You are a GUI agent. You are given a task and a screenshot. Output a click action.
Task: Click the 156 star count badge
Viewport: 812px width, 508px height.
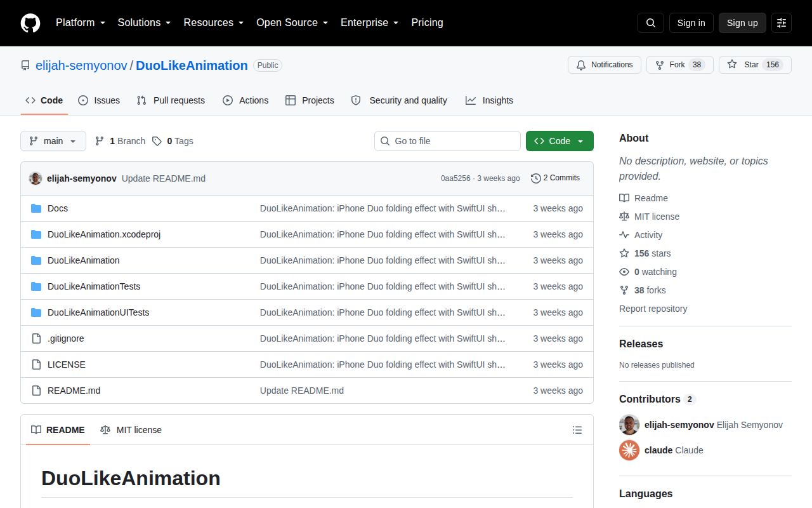[772, 65]
